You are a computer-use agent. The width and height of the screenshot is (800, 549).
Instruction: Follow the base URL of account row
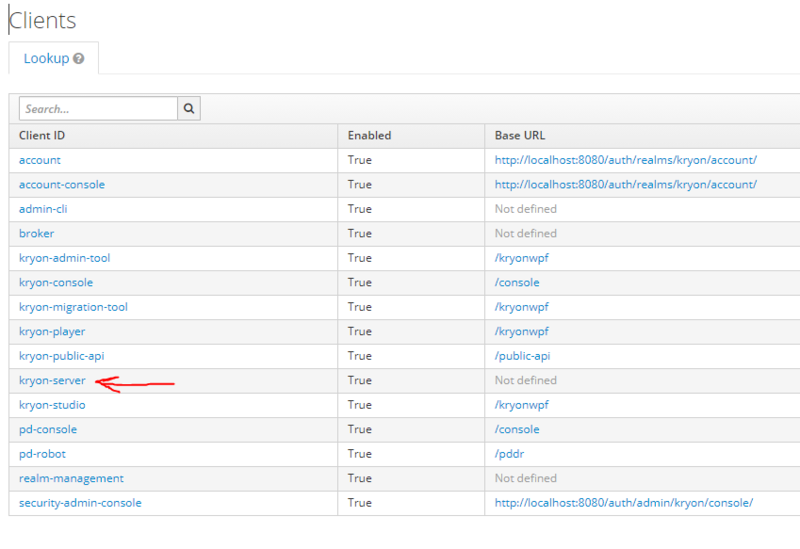tap(626, 160)
